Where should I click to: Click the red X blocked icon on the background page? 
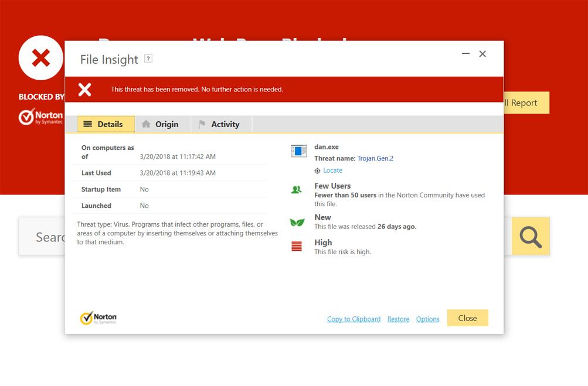click(41, 58)
